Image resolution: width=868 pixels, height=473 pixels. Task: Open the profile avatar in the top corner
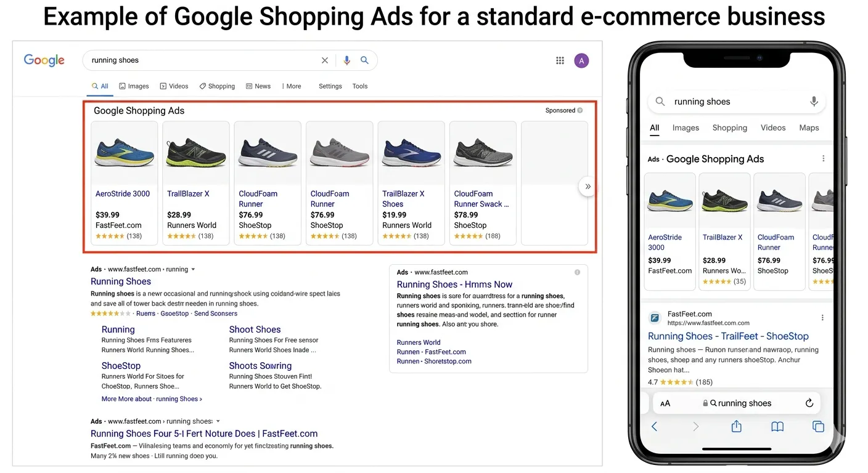(581, 60)
